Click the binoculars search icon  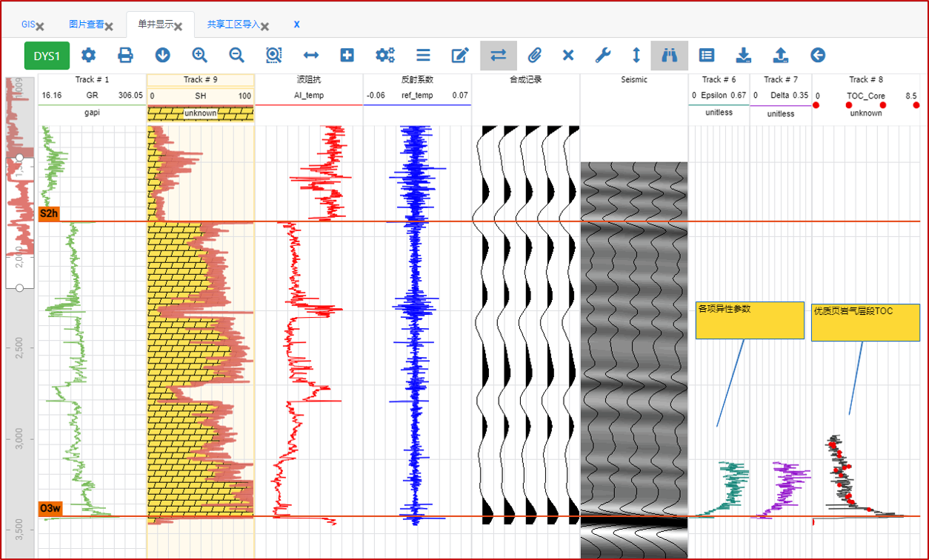click(x=669, y=56)
